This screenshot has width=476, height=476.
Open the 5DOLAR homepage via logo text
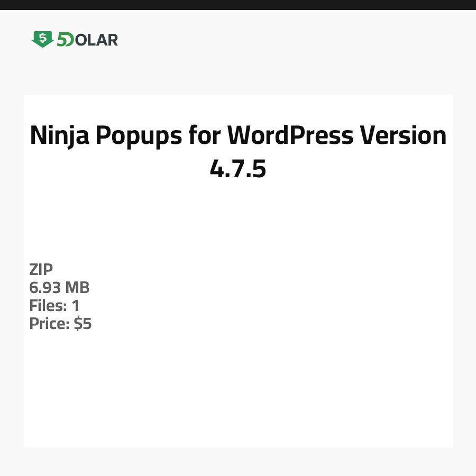point(87,40)
